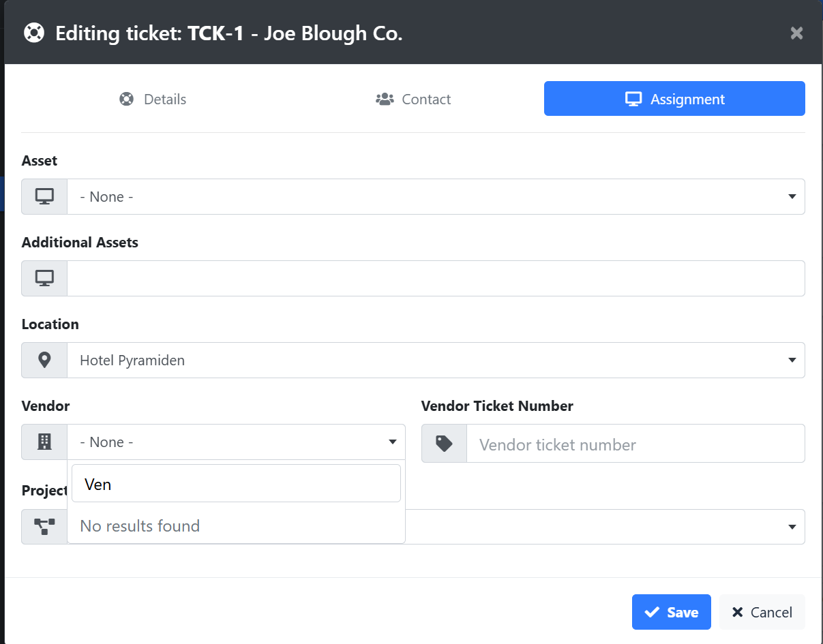The width and height of the screenshot is (823, 644).
Task: Switch to the Contact tab
Action: [x=413, y=99]
